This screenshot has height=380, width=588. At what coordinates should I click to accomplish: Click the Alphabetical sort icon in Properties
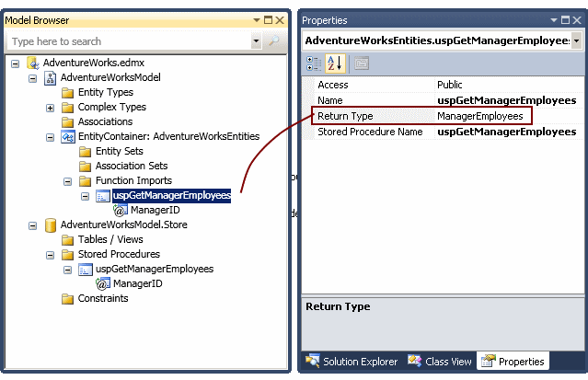(x=334, y=63)
